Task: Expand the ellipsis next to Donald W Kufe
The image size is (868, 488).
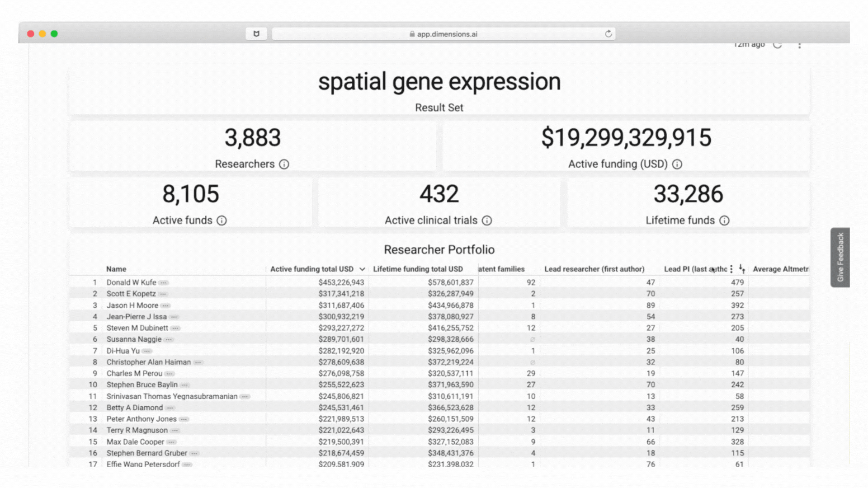Action: coord(164,283)
